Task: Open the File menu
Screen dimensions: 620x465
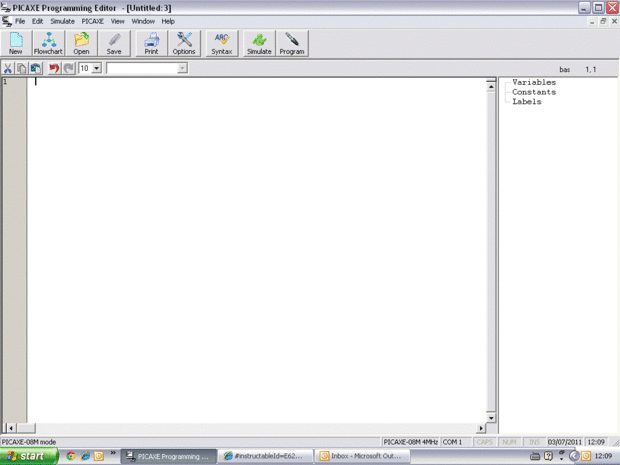Action: pyautogui.click(x=20, y=21)
